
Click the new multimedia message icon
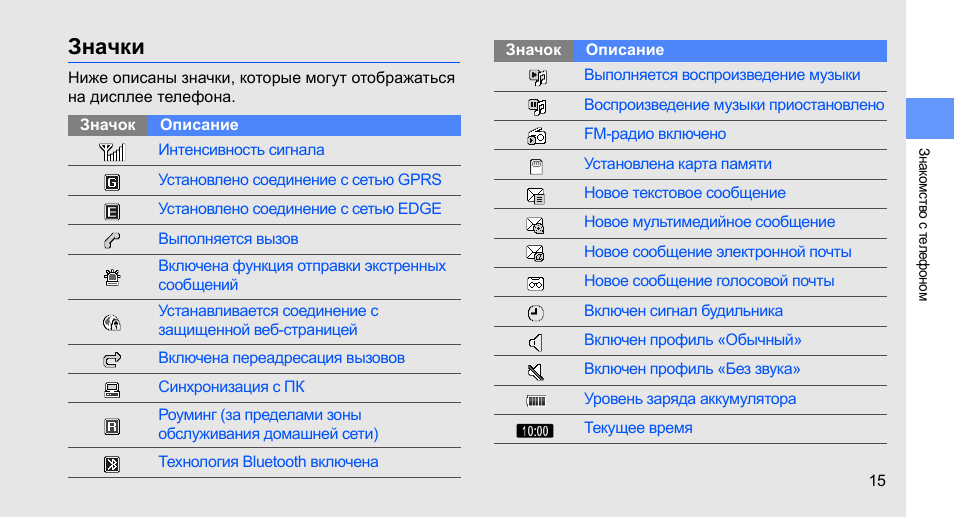(x=535, y=225)
